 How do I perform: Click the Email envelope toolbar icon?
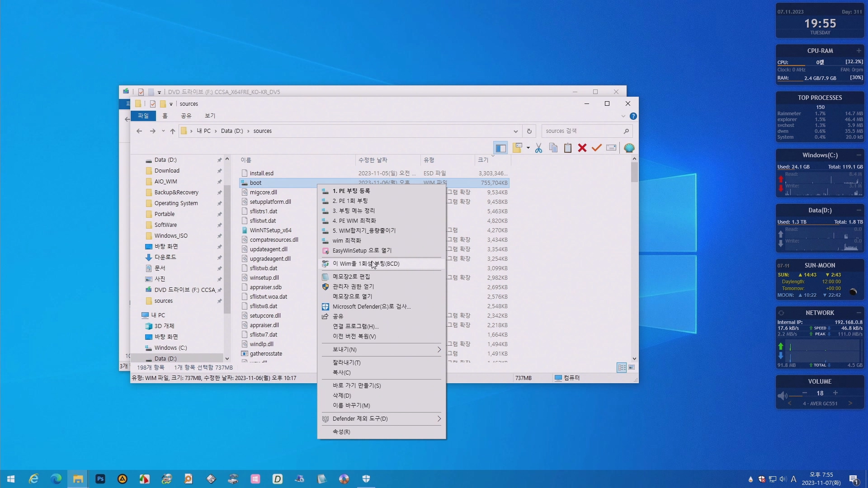611,148
